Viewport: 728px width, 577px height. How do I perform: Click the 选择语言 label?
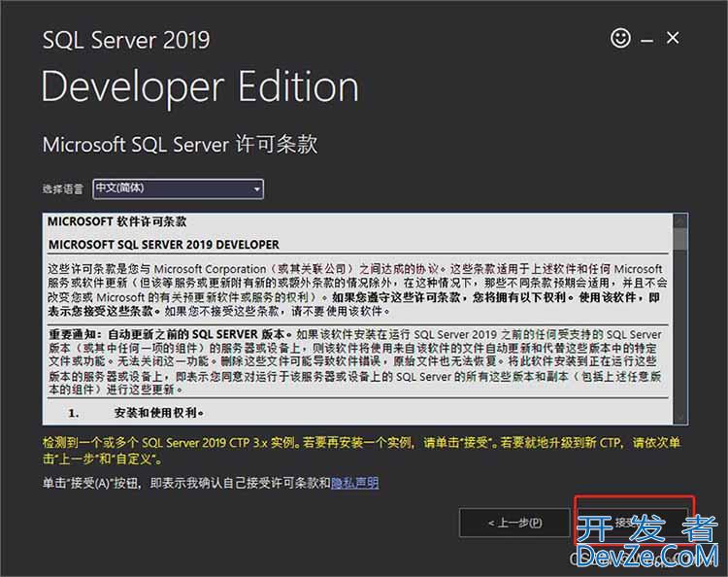coord(63,189)
